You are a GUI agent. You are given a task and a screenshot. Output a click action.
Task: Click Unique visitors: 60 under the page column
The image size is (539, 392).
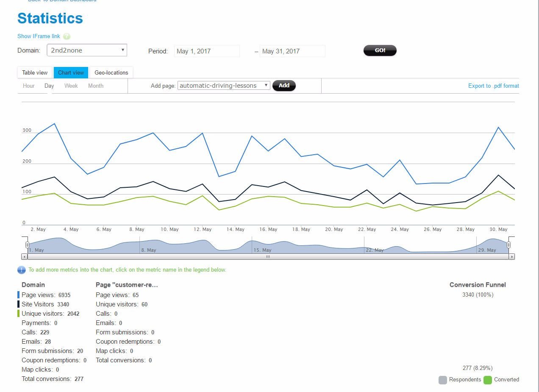coord(122,304)
